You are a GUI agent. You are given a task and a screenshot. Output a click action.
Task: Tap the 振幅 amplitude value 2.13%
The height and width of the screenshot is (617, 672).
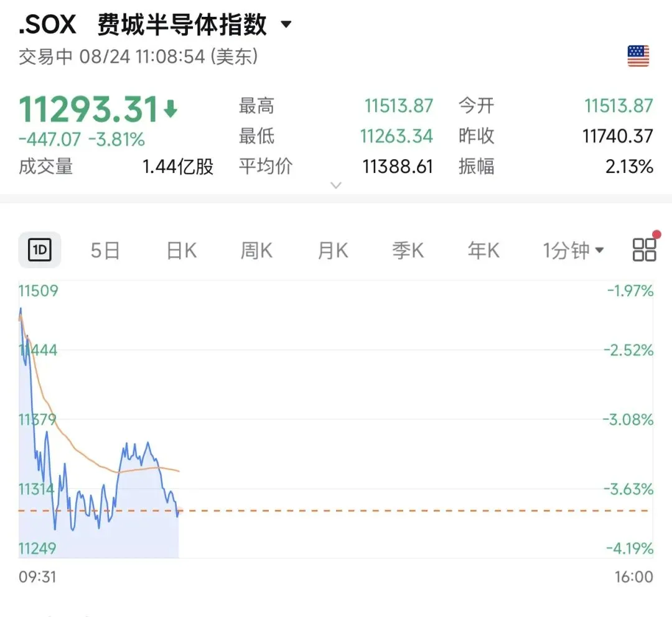(629, 166)
